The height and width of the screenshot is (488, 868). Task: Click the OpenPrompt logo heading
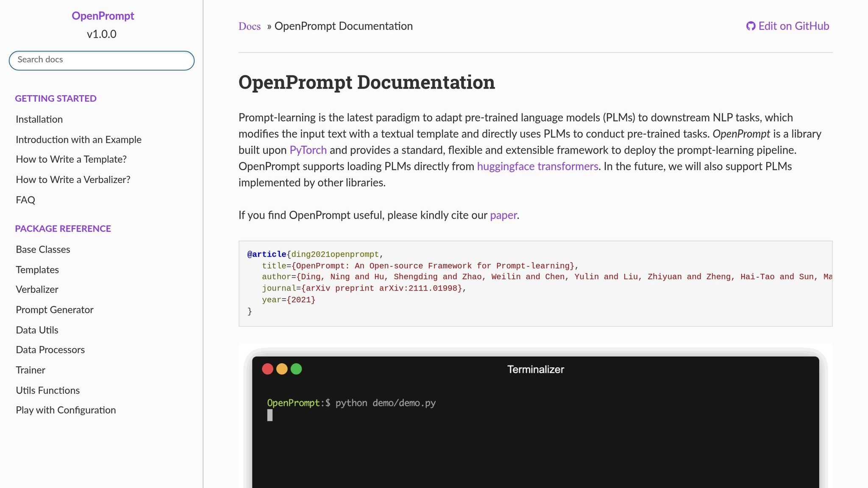[x=103, y=16]
